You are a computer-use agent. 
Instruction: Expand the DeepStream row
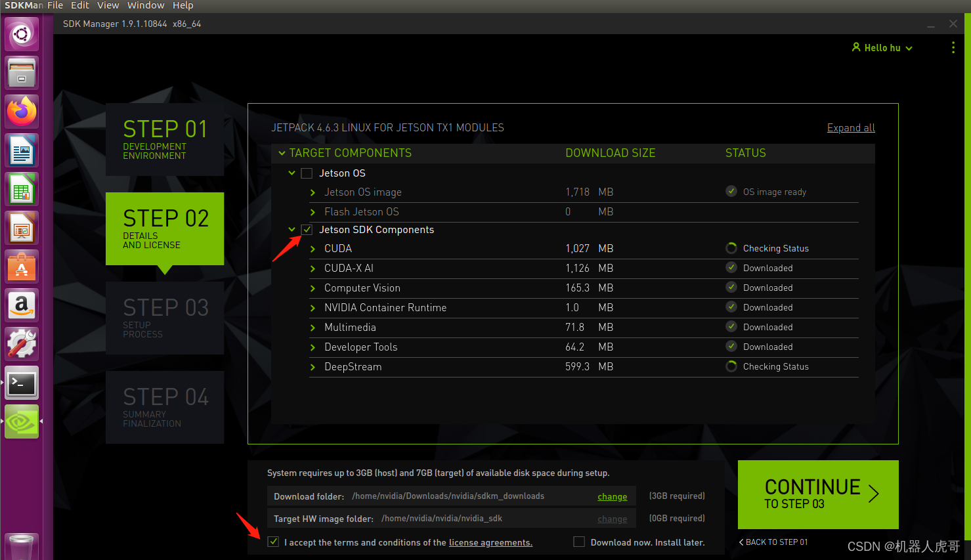pos(313,367)
